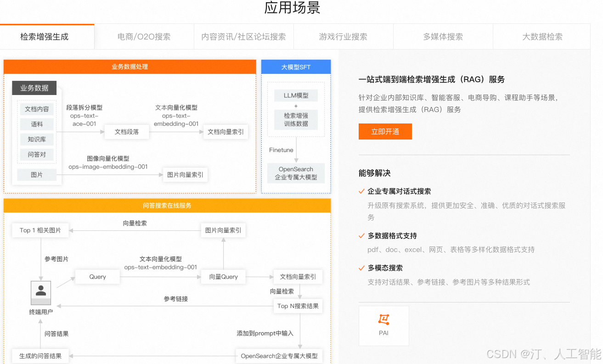Click the 能够解决 subheading
The height and width of the screenshot is (364, 603).
click(374, 173)
